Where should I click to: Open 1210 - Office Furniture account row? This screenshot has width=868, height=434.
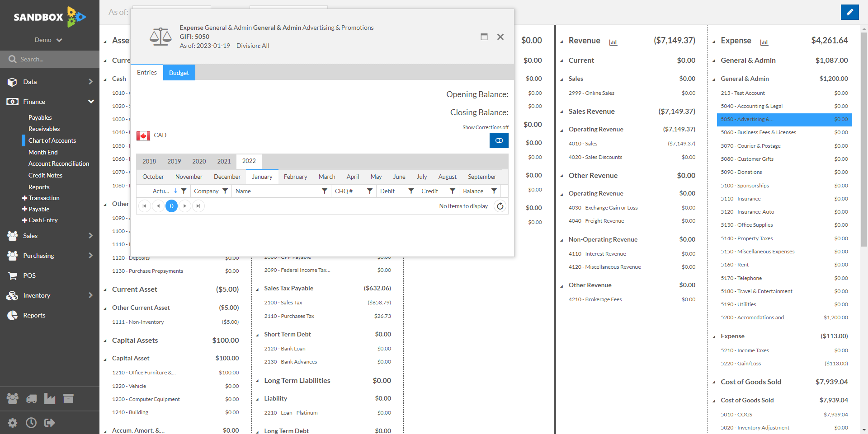click(x=175, y=373)
